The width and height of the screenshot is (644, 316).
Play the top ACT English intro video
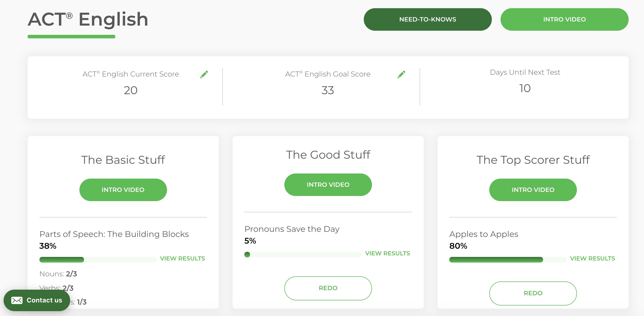564,19
